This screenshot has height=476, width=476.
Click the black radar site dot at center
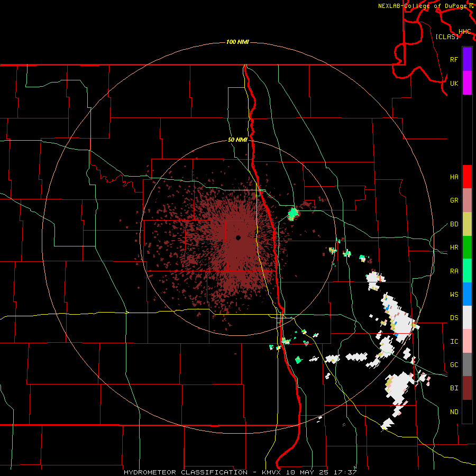[x=239, y=237]
